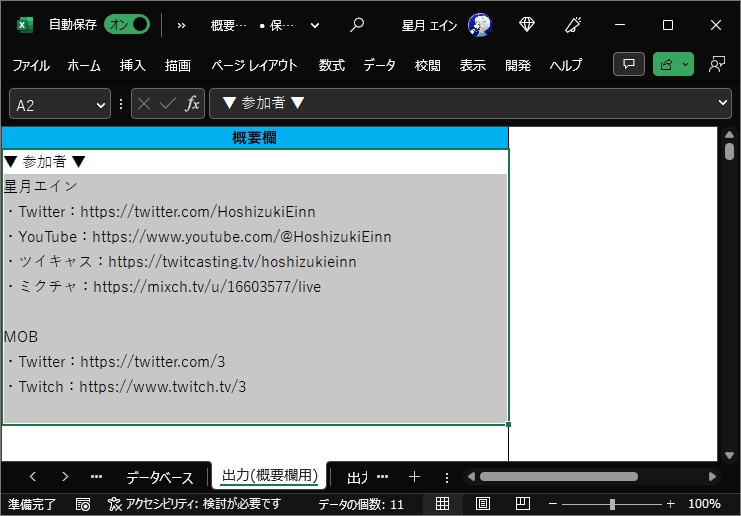Click the diamond premium icon

click(526, 25)
